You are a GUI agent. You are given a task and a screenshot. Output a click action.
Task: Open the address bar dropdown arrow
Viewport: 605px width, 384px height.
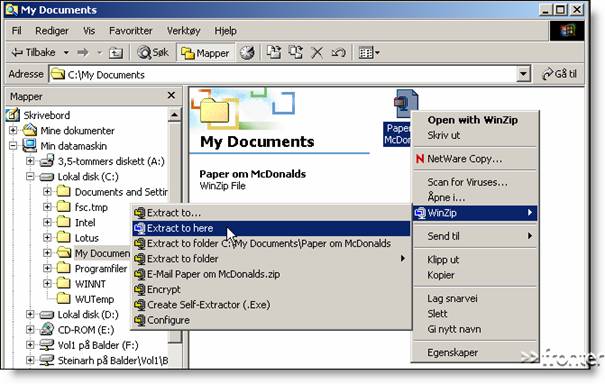tap(523, 74)
